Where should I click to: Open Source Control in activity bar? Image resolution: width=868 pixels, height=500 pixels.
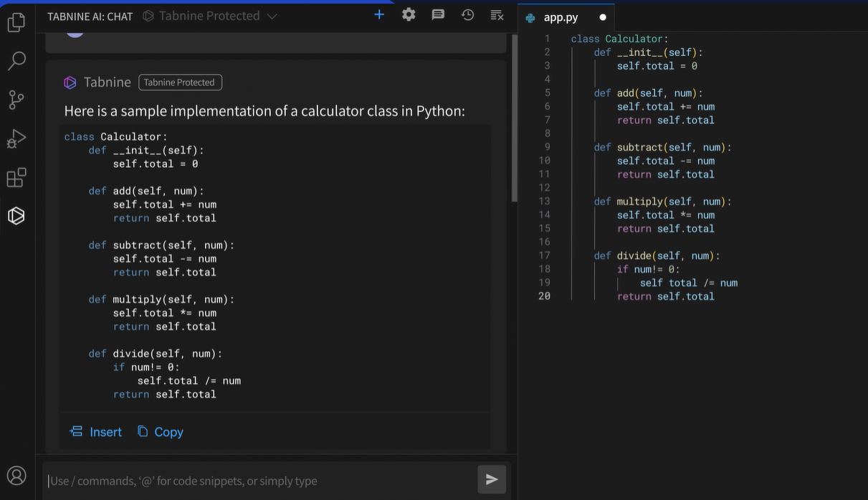[16, 100]
